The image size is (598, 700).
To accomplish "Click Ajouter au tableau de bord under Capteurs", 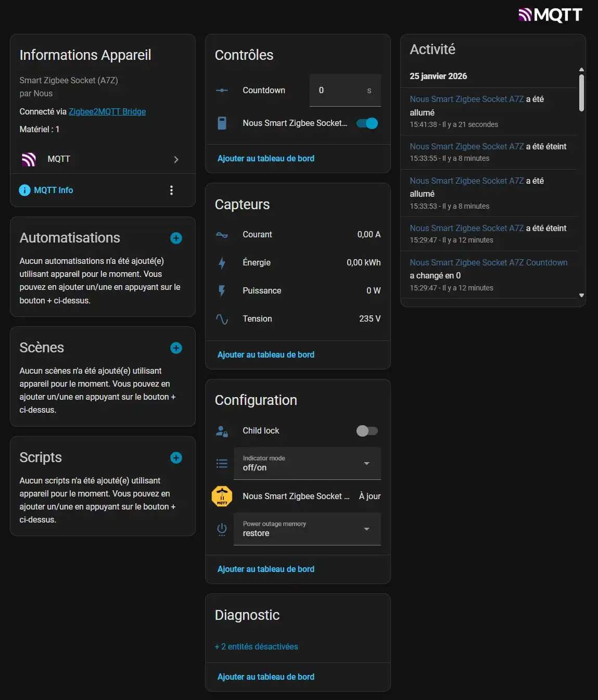I will click(x=265, y=355).
